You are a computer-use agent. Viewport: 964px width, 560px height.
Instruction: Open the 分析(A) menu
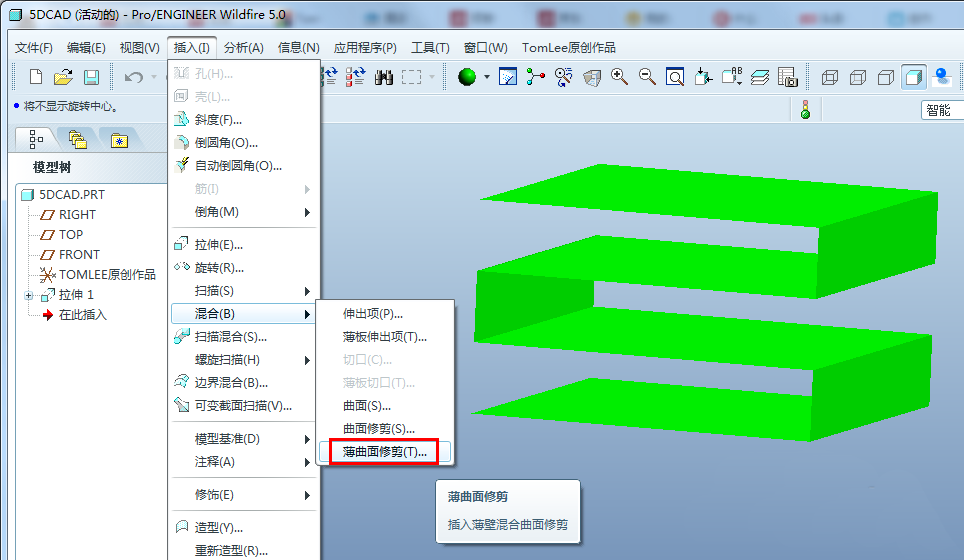click(x=243, y=47)
